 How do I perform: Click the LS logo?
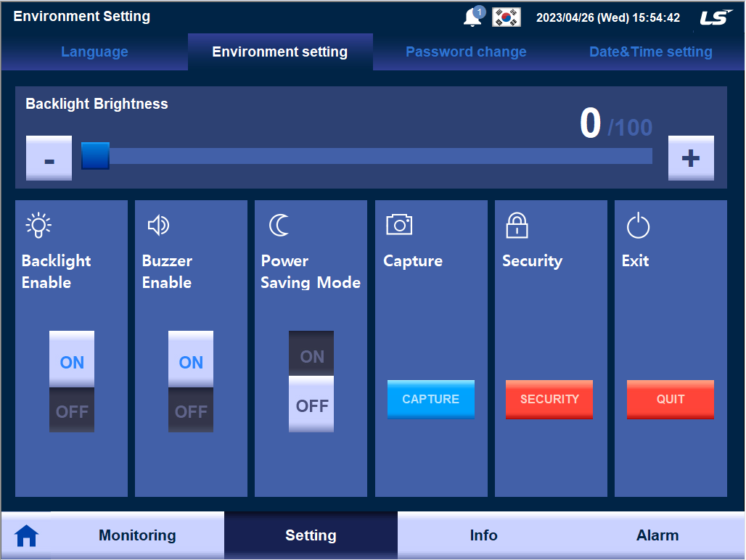[x=716, y=16]
